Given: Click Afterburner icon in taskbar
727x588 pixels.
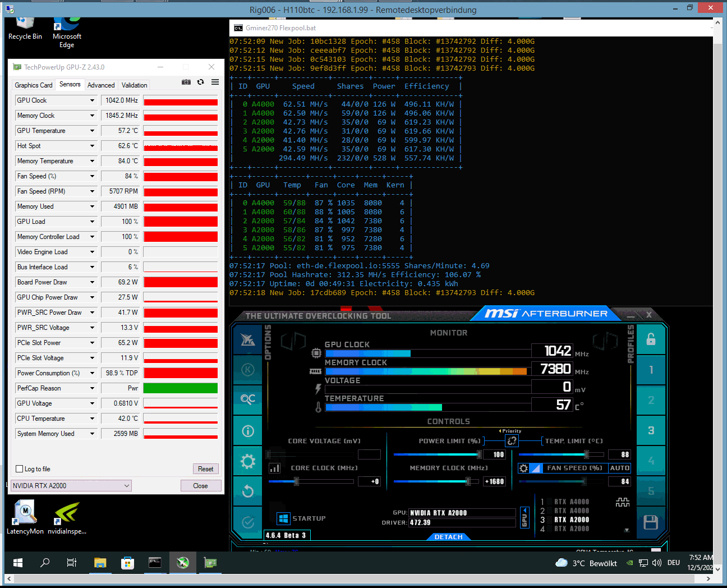Looking at the screenshot, I should click(183, 562).
